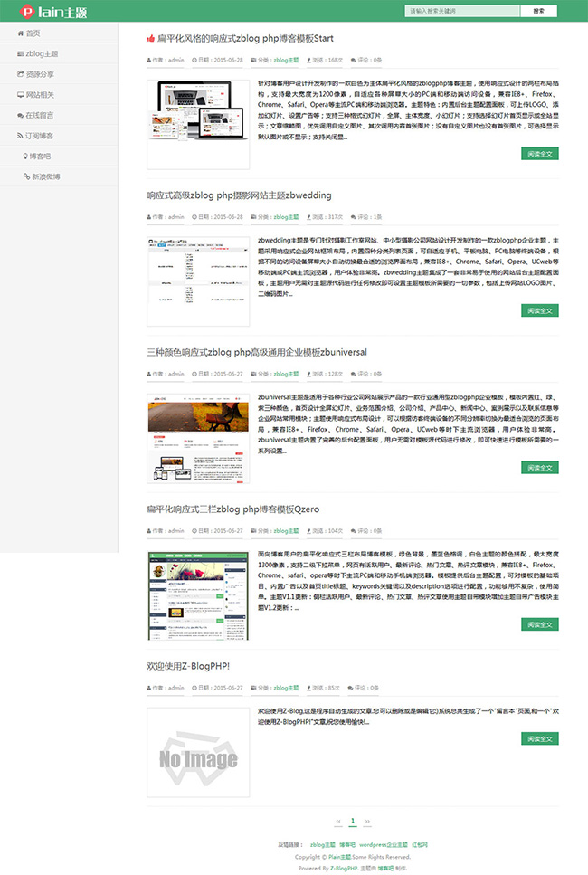
Task: Click 阅读全文 for the 欢迎使用Z-BlogPHP post
Action: pyautogui.click(x=539, y=739)
